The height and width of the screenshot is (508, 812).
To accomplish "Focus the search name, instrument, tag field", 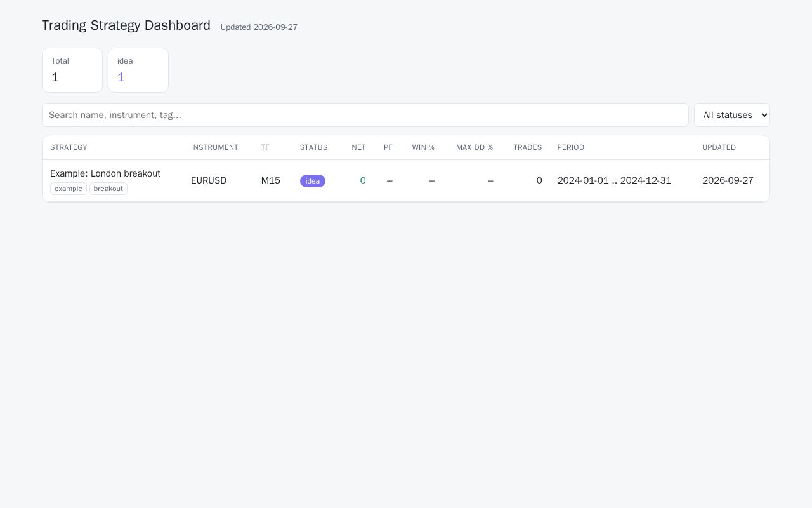I will point(365,115).
